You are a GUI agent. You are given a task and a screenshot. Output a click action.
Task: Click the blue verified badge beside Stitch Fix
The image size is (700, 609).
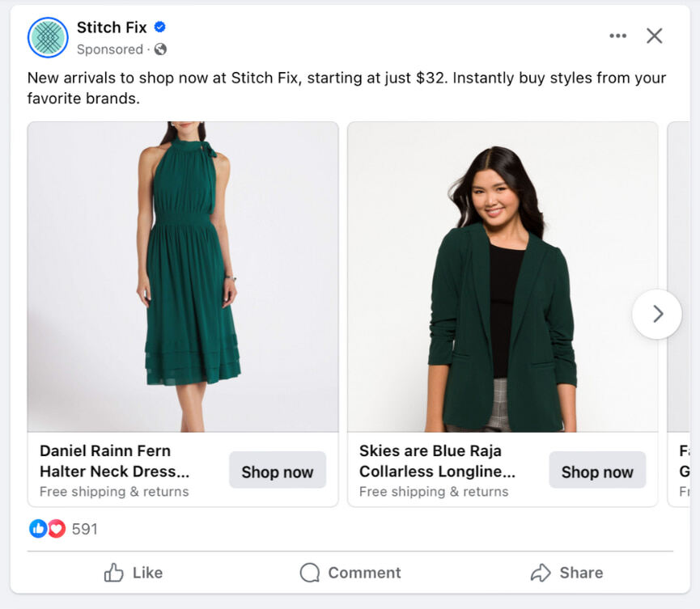pos(159,27)
